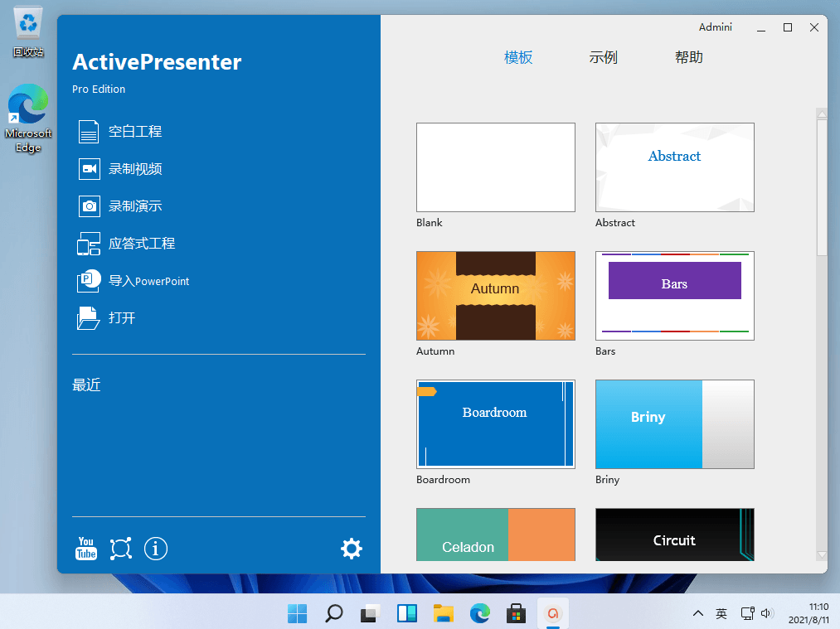Viewport: 840px width, 629px height.
Task: Click the scrollbar up arrow
Action: (822, 114)
